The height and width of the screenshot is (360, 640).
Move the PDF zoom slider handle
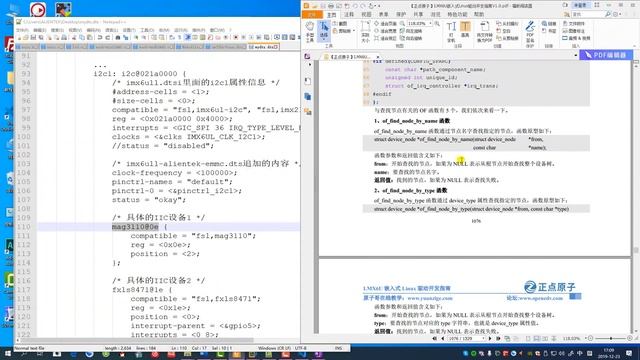[x=611, y=338]
